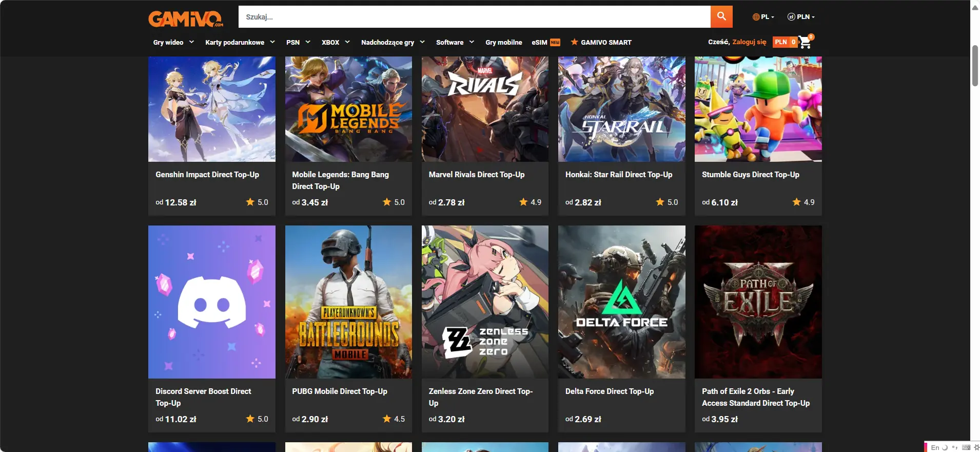Screen dimensions: 980x452
Task: Click the globe language icon
Action: (x=756, y=17)
